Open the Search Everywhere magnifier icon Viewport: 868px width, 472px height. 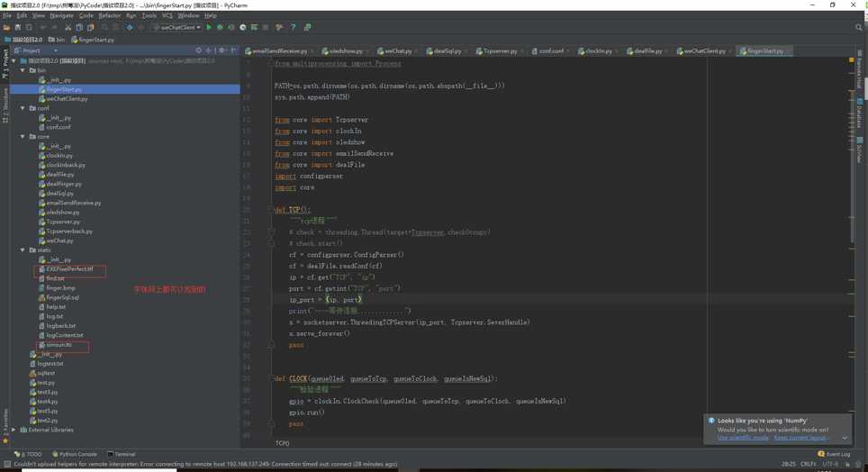tap(859, 27)
